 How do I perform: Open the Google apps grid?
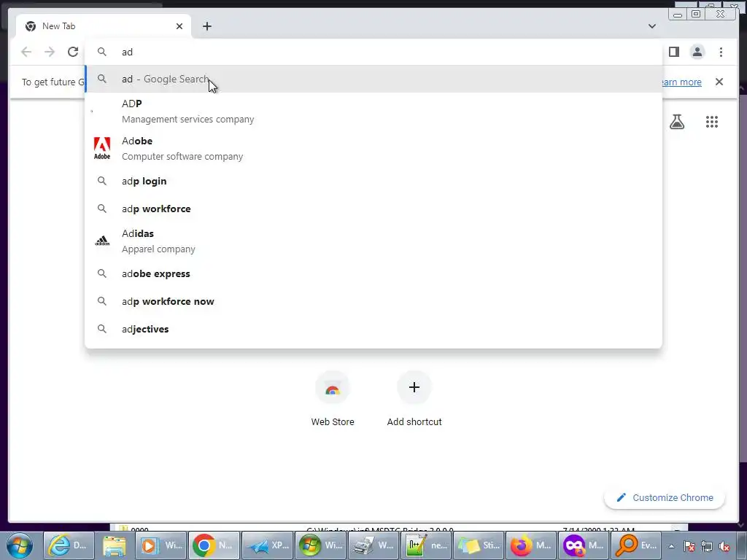tap(712, 122)
